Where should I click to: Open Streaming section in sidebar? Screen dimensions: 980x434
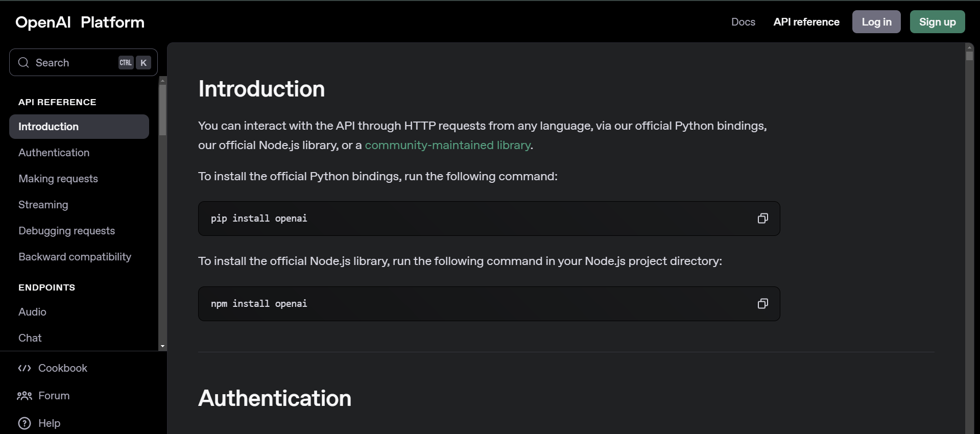(43, 205)
